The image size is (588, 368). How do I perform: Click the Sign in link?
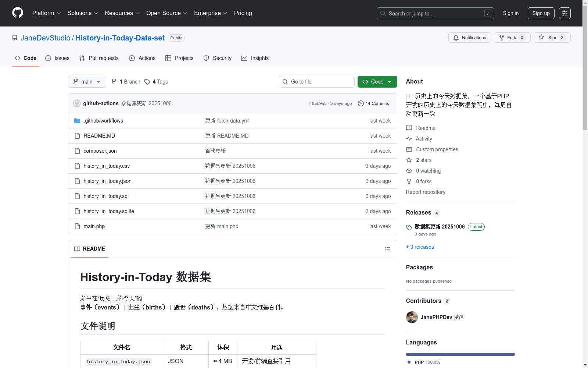pos(511,13)
